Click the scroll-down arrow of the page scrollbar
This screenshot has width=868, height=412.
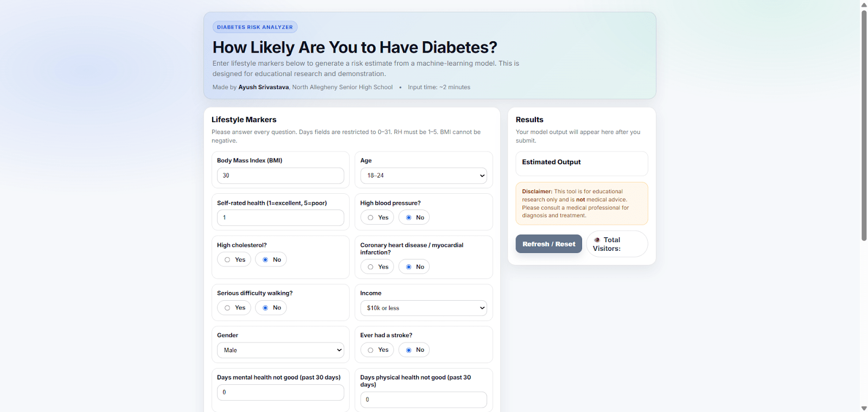864,408
